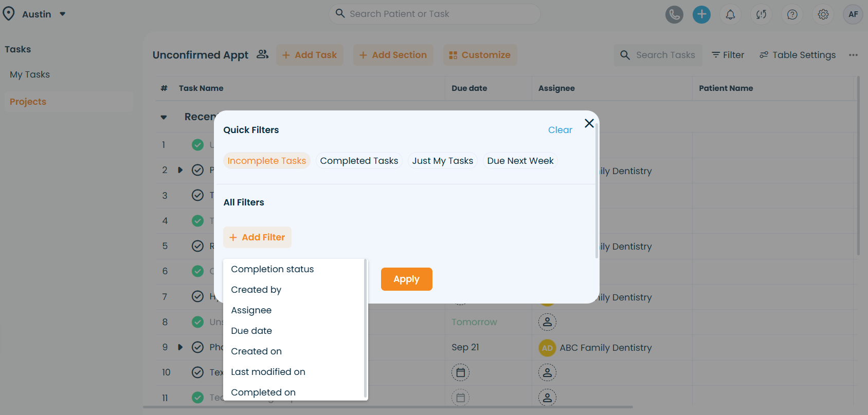Collapse the Recent section triangle
The image size is (868, 415).
pyautogui.click(x=164, y=117)
